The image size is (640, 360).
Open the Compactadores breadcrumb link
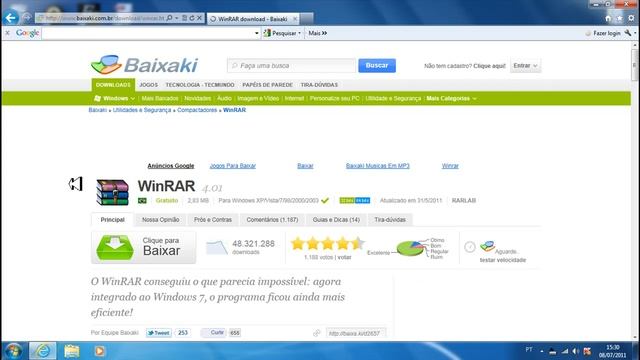coord(197,110)
